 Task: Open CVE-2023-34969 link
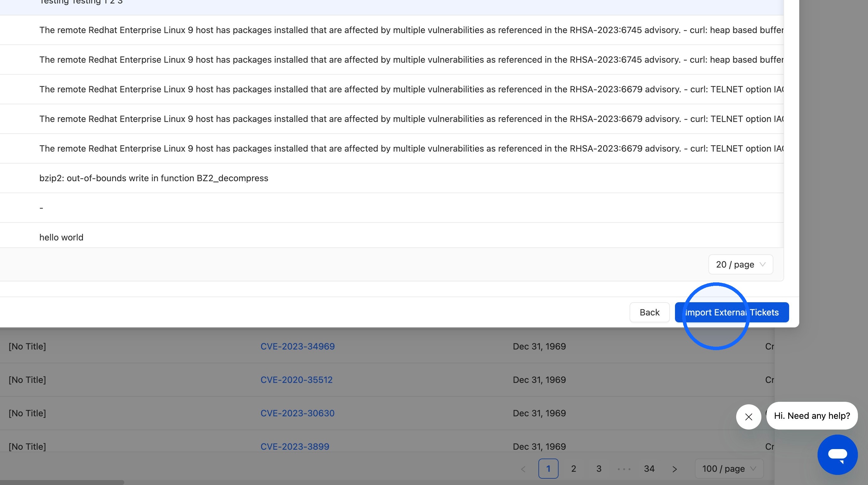(x=297, y=346)
